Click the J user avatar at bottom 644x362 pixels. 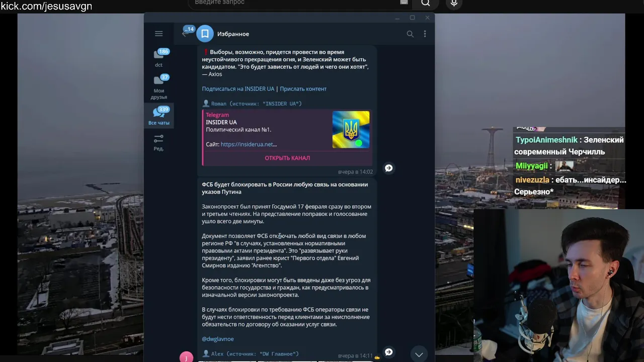click(186, 357)
